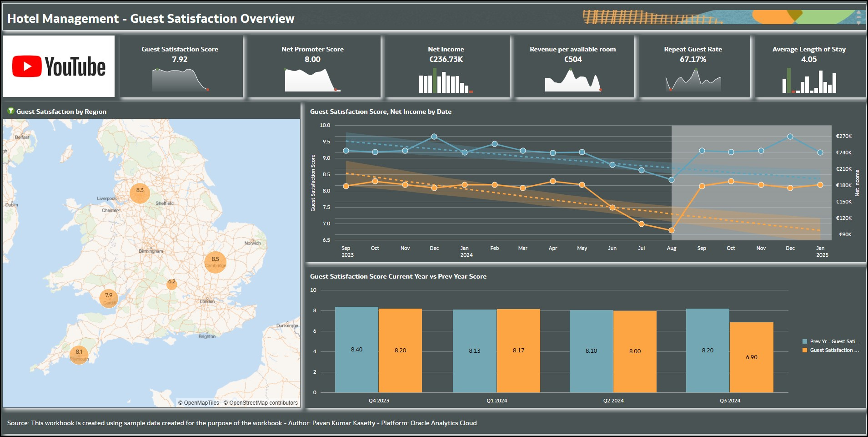Click the 'Dunkerque' label on the map
Viewport: 868px width, 437px height.
[x=287, y=325]
